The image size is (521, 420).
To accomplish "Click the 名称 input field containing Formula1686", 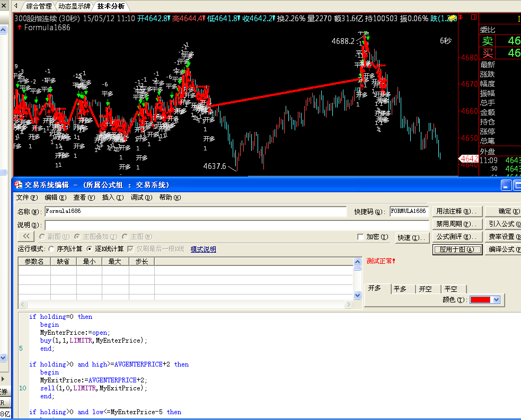I will pos(196,211).
